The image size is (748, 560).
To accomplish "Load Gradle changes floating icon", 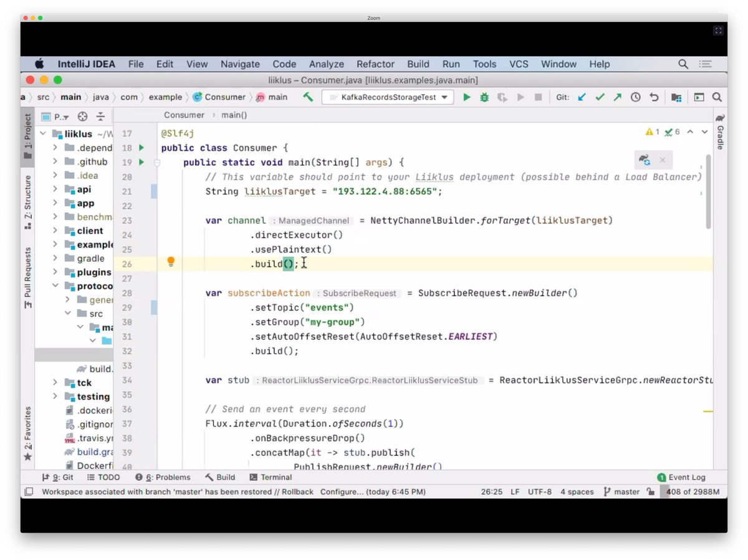I will point(645,160).
